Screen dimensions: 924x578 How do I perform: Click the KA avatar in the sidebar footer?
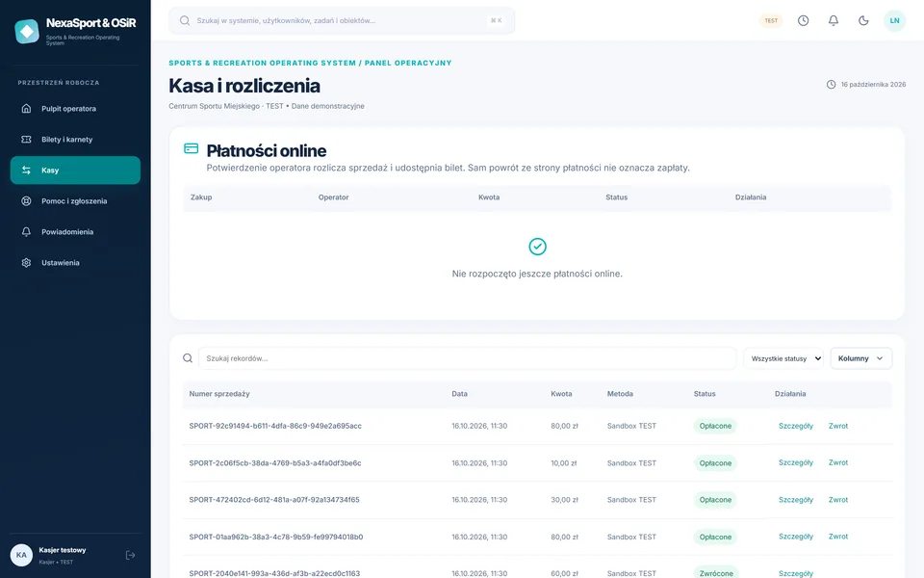tap(21, 555)
